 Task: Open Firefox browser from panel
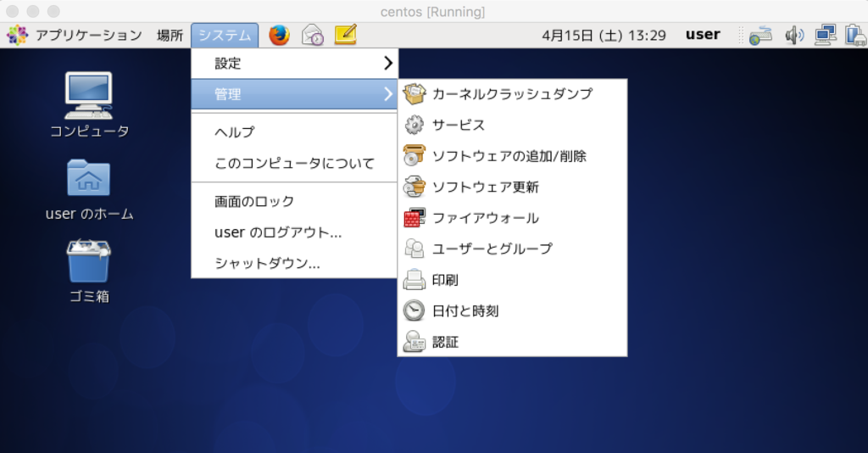[x=280, y=35]
